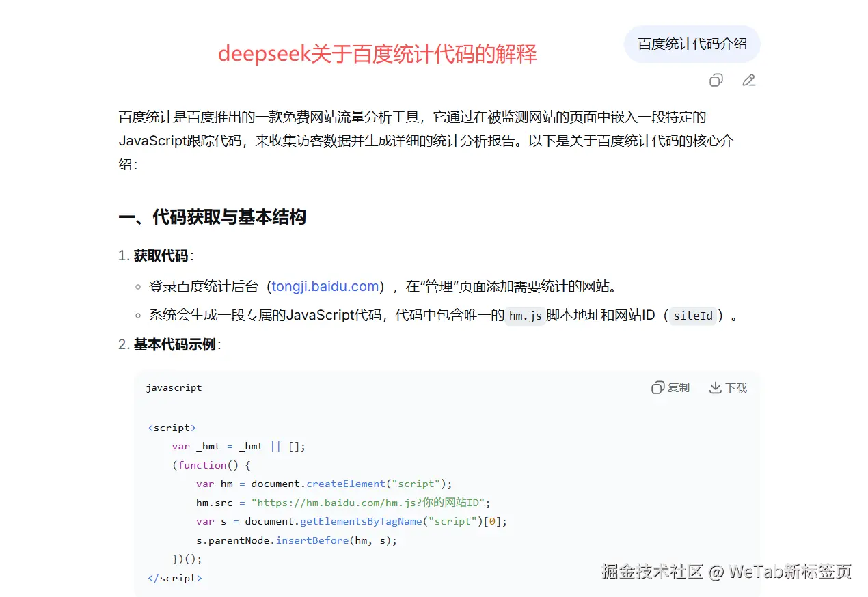Click the inline code chip hm.js
Image resolution: width=868 pixels, height=597 pixels.
[525, 316]
